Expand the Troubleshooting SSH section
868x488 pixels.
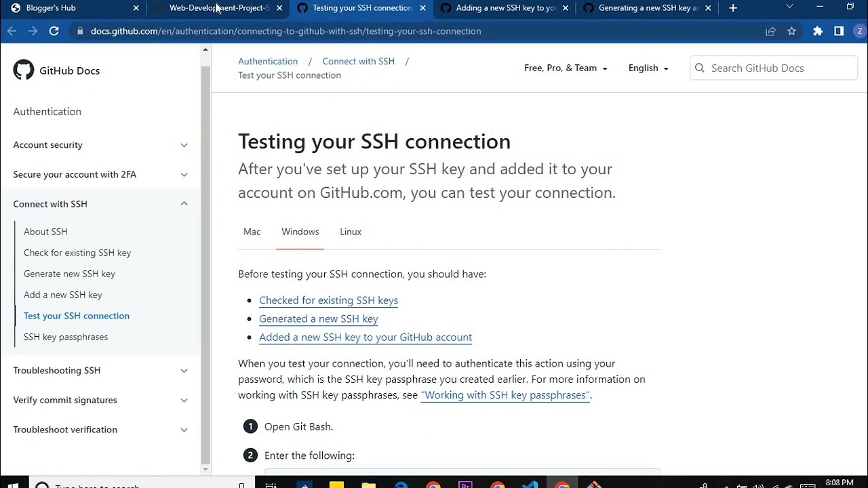pyautogui.click(x=100, y=371)
